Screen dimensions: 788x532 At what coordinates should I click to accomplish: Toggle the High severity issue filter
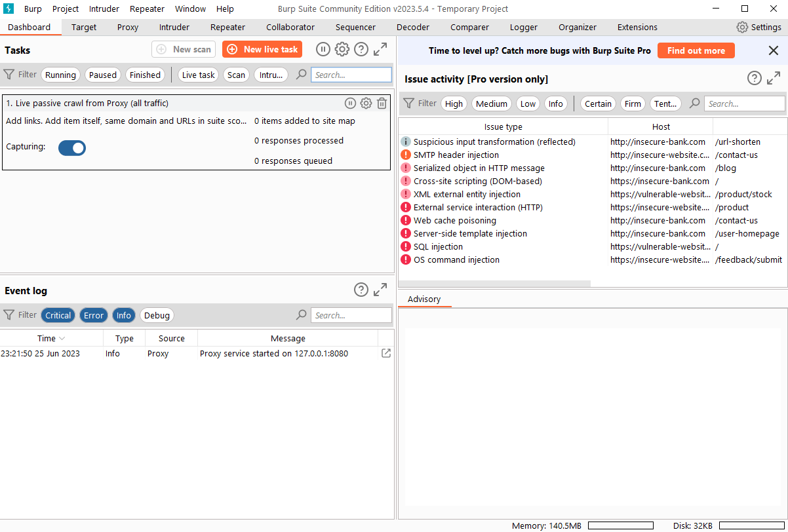coord(454,104)
